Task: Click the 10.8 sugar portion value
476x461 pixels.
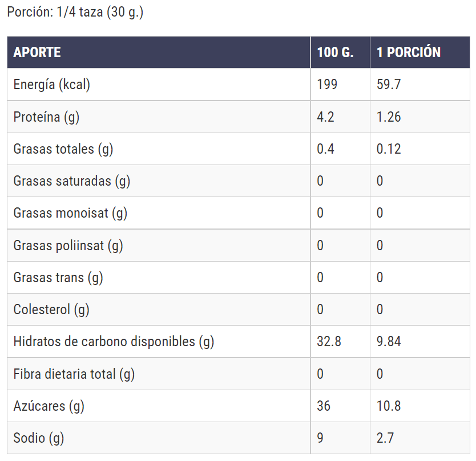Action: 389,406
